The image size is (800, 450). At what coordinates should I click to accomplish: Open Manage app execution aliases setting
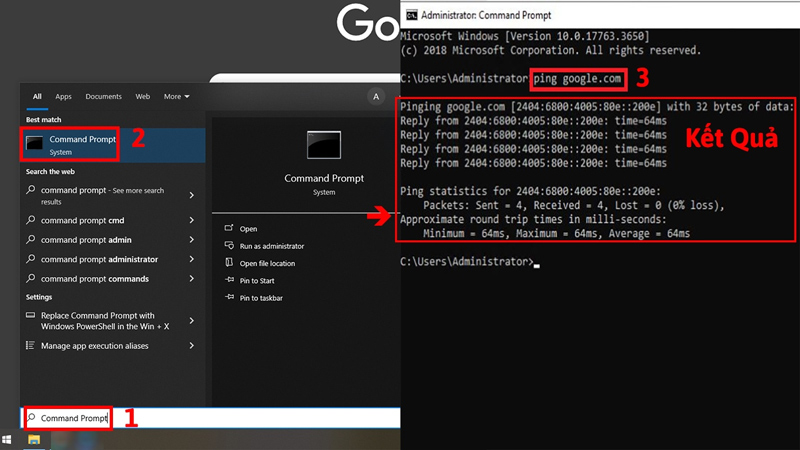tap(94, 346)
